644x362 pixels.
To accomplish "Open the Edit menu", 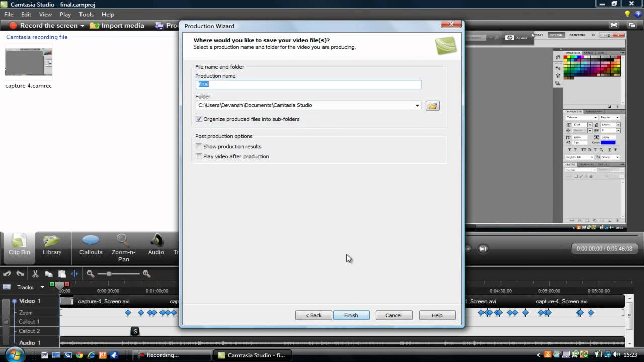I will coord(26,15).
